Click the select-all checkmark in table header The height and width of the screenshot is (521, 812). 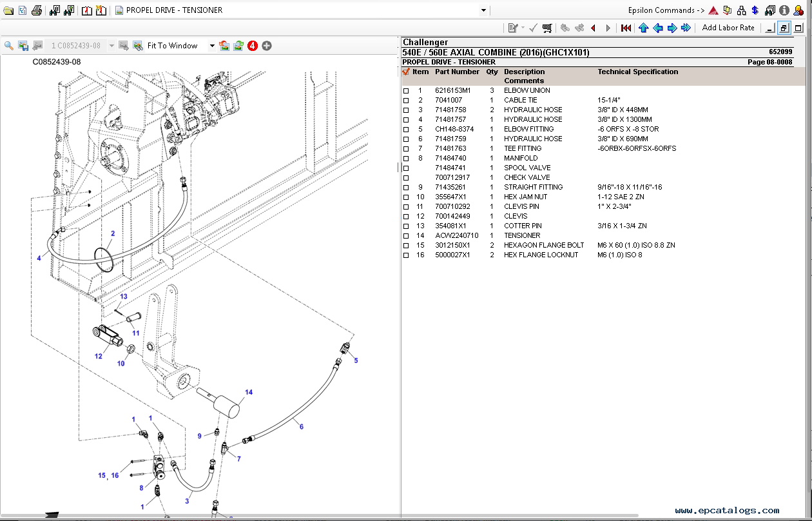[406, 72]
